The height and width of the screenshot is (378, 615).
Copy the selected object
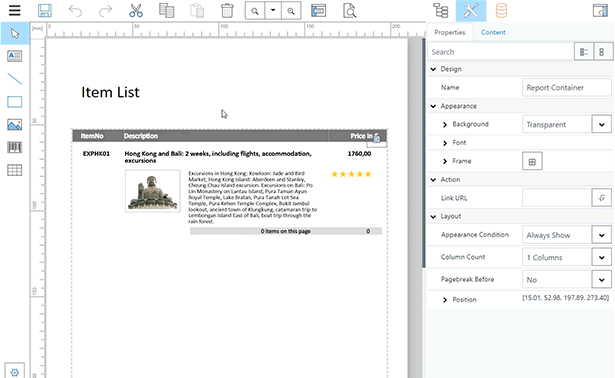click(x=166, y=11)
